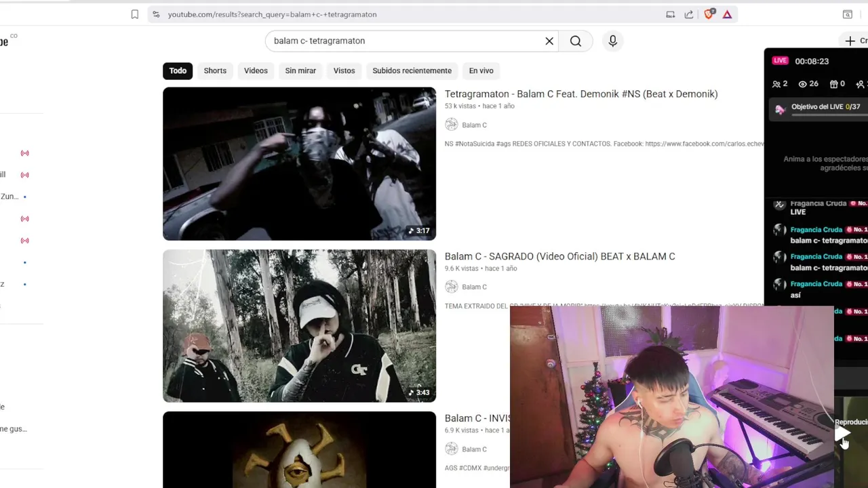
Task: Click the viewers eye icon showing 26
Action: coord(803,84)
